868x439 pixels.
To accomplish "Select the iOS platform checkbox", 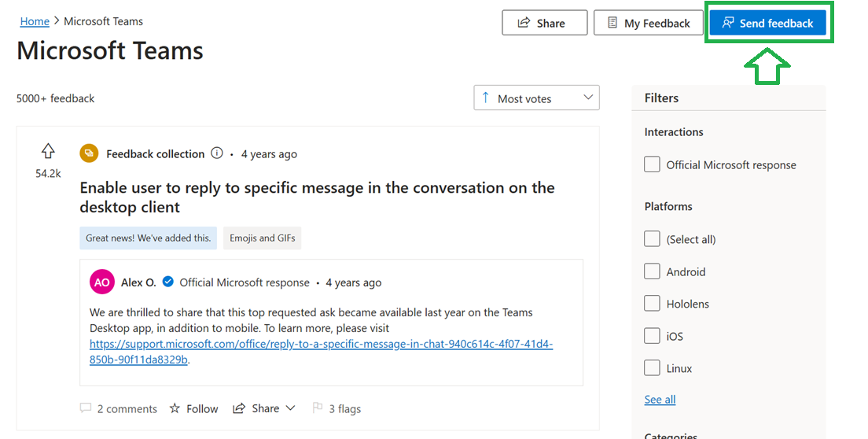I will tap(652, 336).
